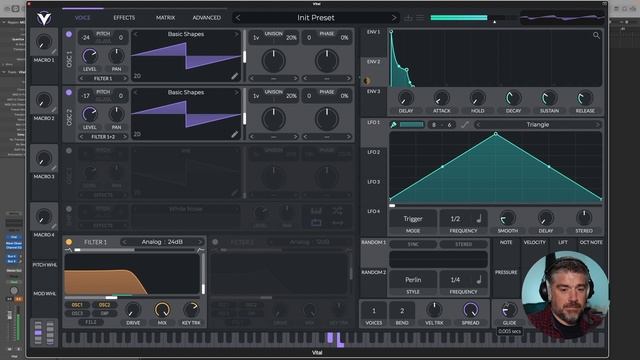This screenshot has height=360, width=640.
Task: Click the voice SPREAD knob
Action: (x=470, y=310)
